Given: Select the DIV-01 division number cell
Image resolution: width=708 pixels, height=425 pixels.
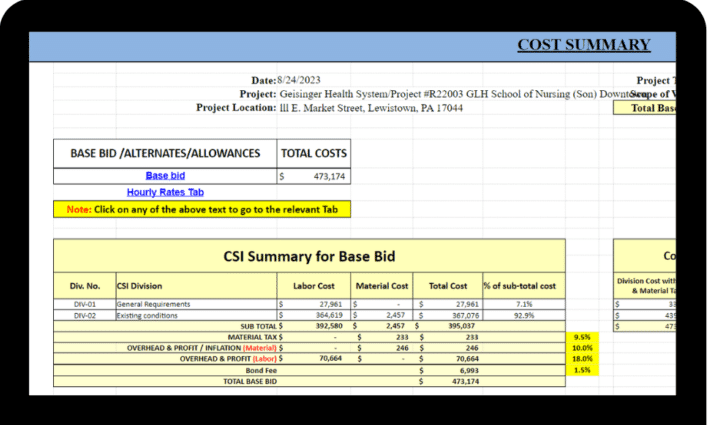Looking at the screenshot, I should pyautogui.click(x=84, y=304).
